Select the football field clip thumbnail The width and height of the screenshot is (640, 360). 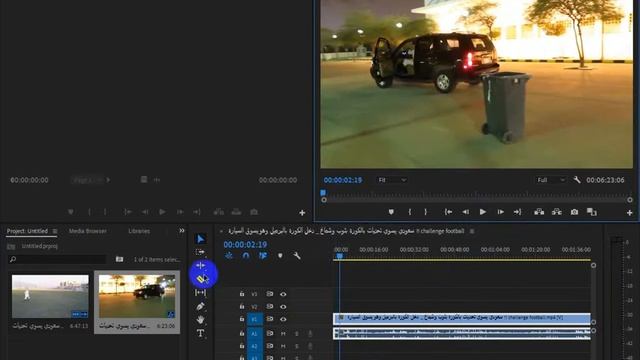point(50,296)
